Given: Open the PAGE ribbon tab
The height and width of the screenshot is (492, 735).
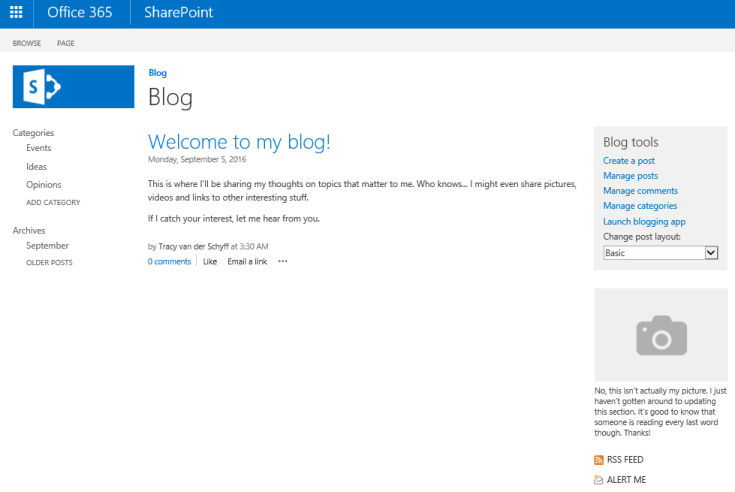Looking at the screenshot, I should (66, 43).
